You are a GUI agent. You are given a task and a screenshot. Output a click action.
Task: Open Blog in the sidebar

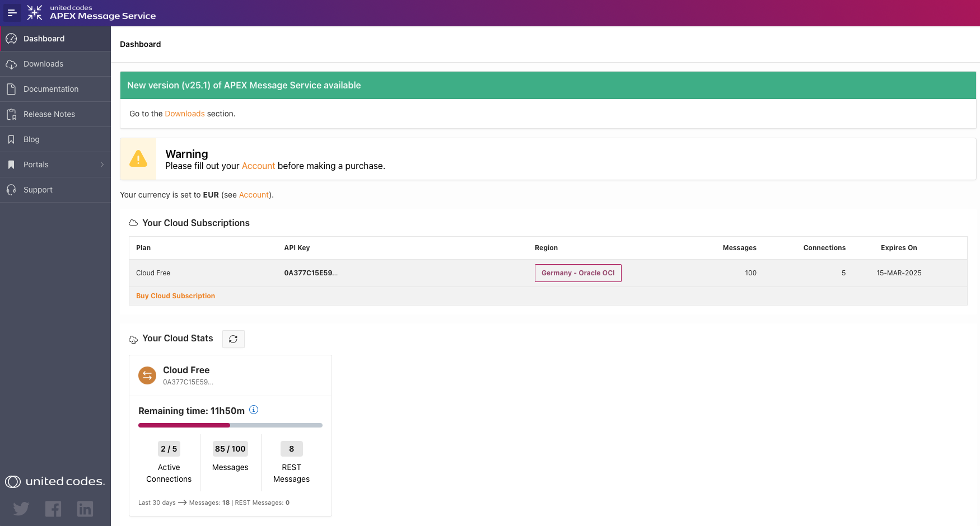point(55,139)
